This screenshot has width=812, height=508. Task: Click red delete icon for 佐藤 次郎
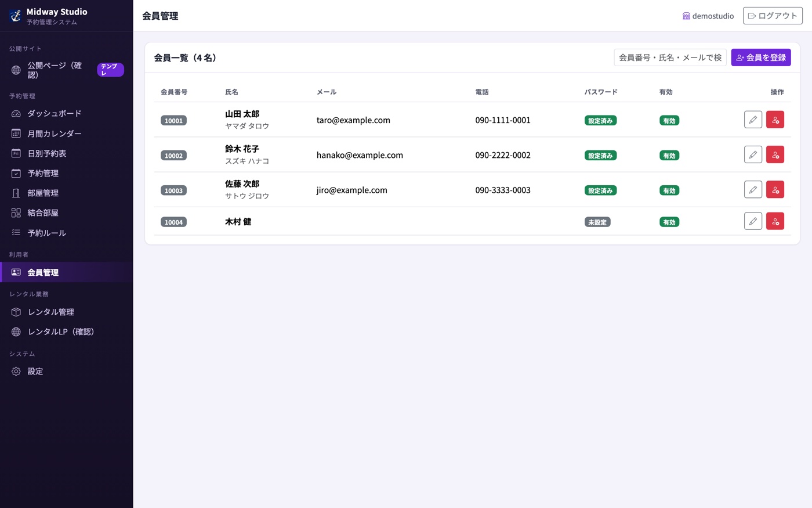(x=775, y=189)
